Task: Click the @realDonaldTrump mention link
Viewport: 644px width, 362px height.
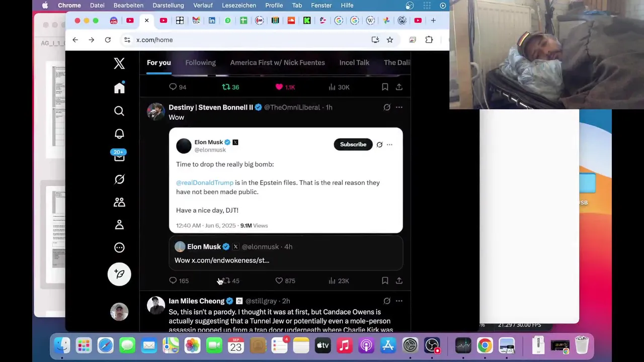Action: tap(205, 183)
